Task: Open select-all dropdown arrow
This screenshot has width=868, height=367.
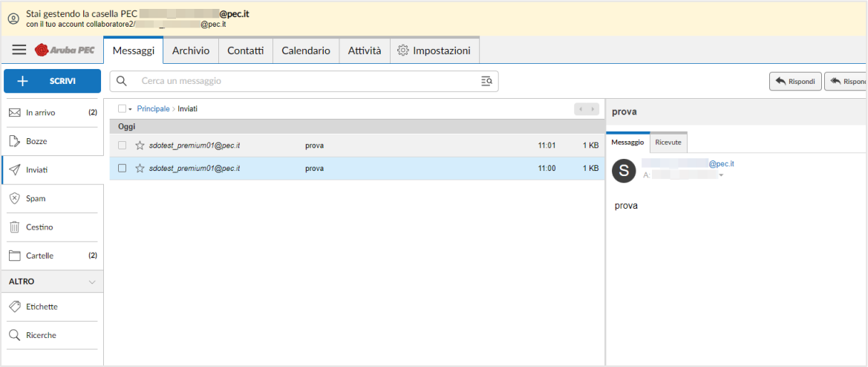Action: (131, 109)
